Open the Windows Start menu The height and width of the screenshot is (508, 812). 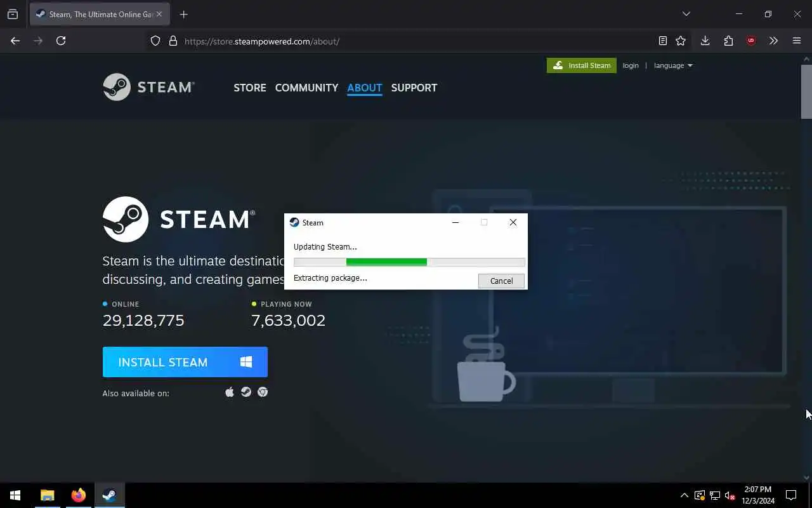(15, 495)
